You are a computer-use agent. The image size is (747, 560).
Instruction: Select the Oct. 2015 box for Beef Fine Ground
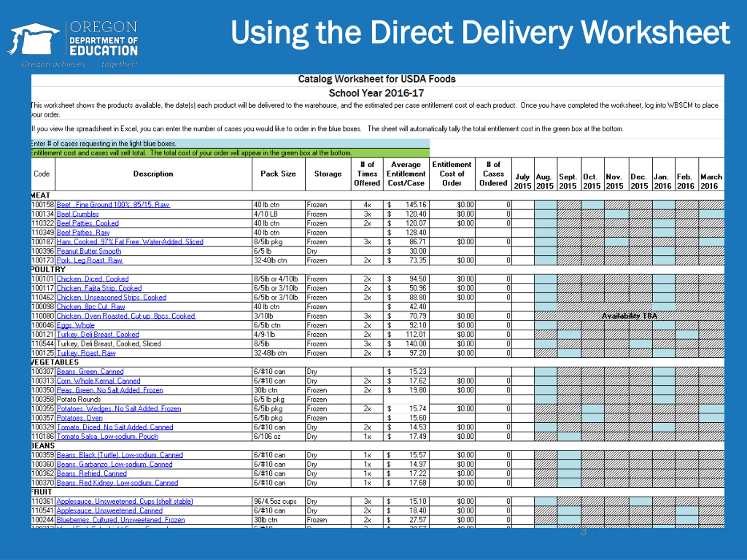pos(593,204)
